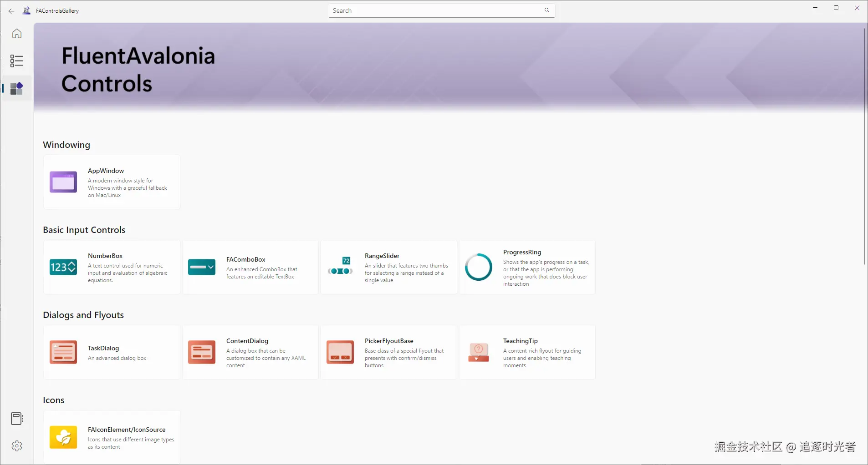
Task: Click the AppWindow purple window icon
Action: (x=63, y=182)
